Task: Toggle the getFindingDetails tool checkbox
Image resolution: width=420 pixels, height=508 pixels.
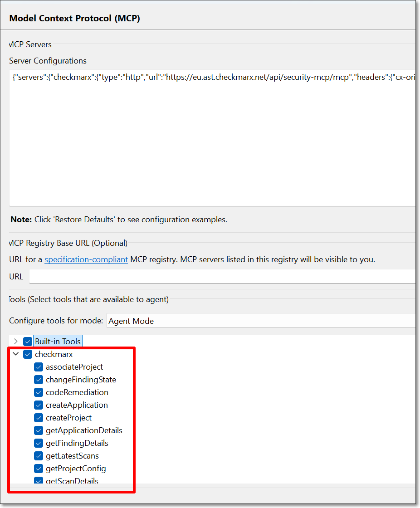Action: coord(39,443)
